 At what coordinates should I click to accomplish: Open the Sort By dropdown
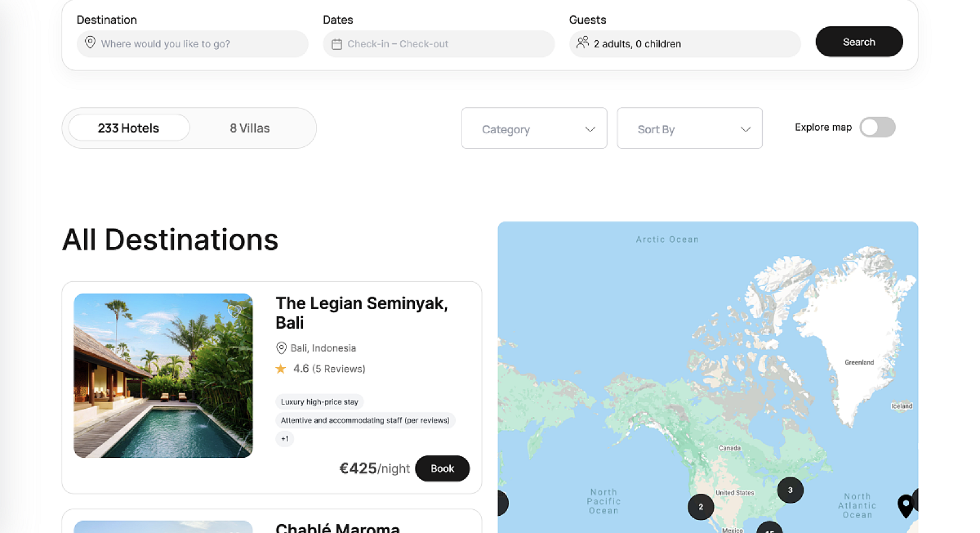[x=689, y=129]
